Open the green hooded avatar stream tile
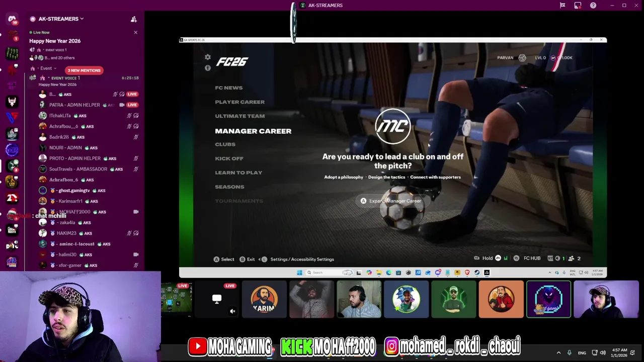The width and height of the screenshot is (644, 362). tap(453, 300)
